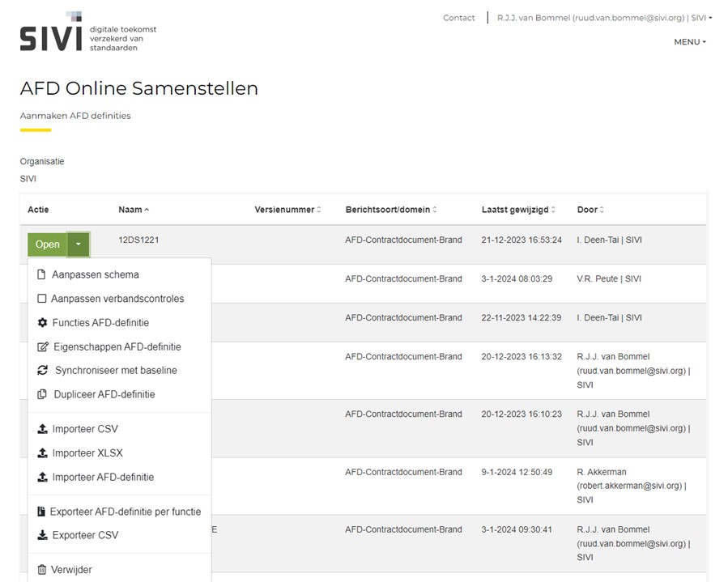Click the sort icon next to Berichtsoort/domein

pos(435,210)
